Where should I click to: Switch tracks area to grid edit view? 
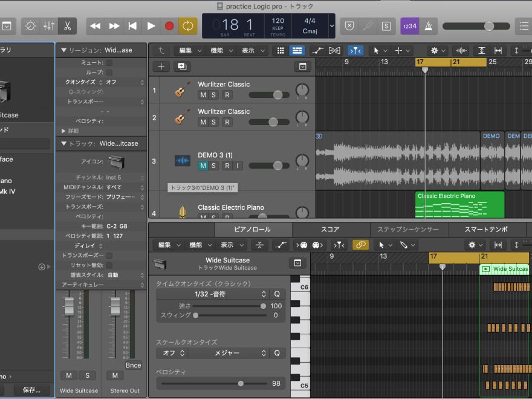coord(281,51)
